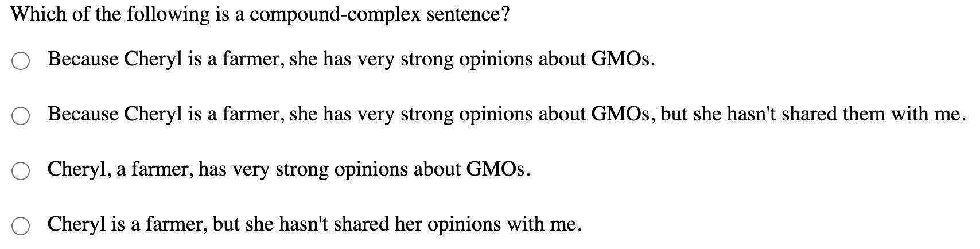The image size is (980, 249).
Task: Select radio button for 'Cheryl, a farmer, has' option
Action: [x=21, y=171]
